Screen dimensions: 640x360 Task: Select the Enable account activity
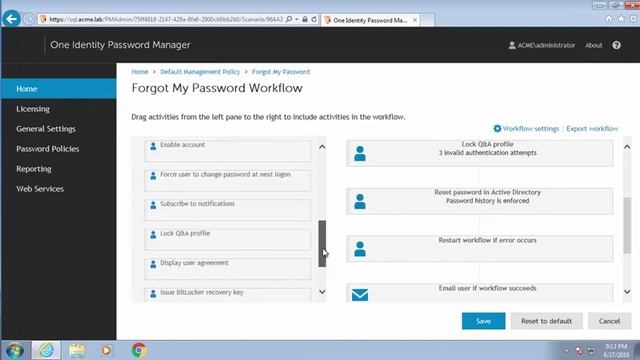227,151
